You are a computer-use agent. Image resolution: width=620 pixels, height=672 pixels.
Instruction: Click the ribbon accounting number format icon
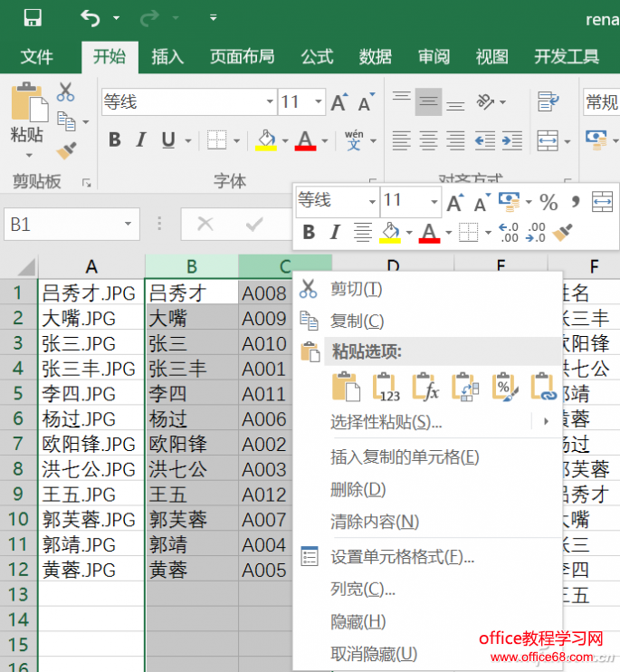[596, 140]
